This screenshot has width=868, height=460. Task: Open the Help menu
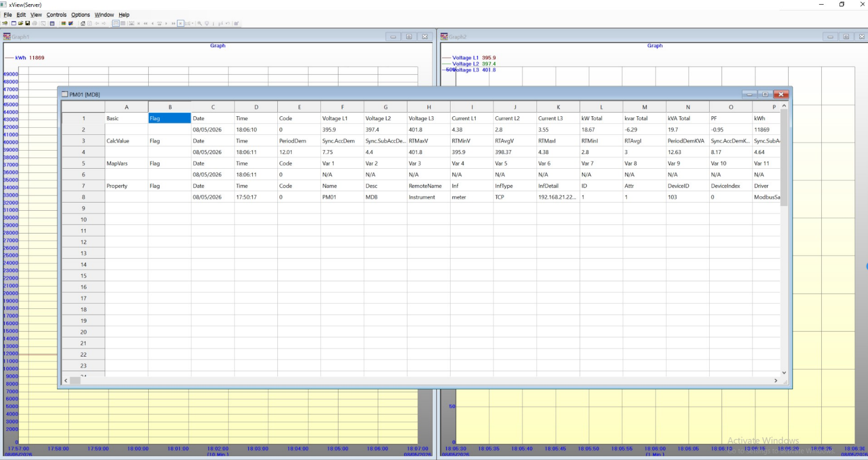pyautogui.click(x=124, y=15)
